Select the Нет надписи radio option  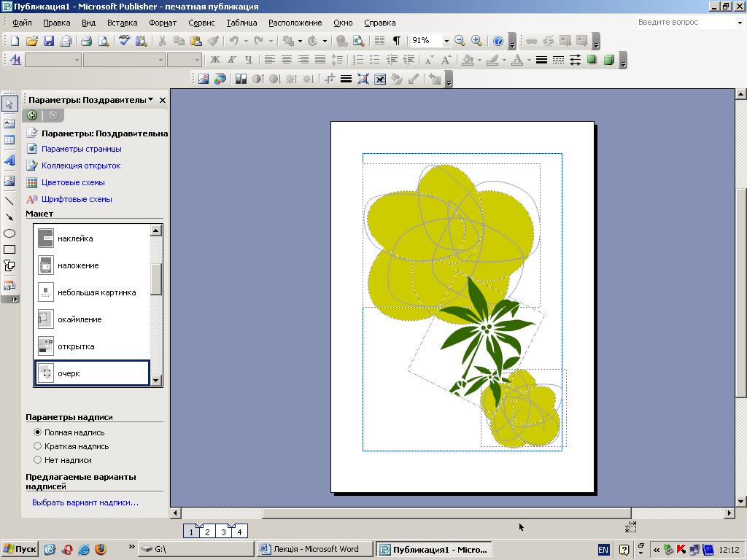[x=38, y=460]
